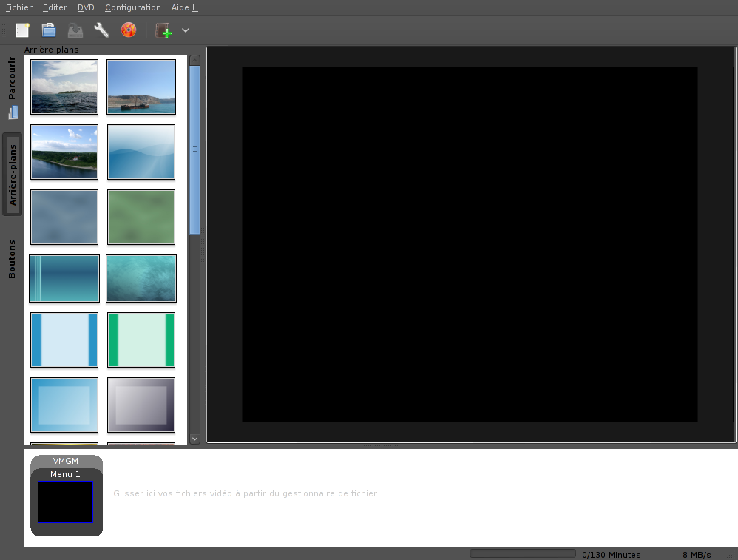Open the Configuration menu
Image resolution: width=738 pixels, height=560 pixels.
[132, 7]
